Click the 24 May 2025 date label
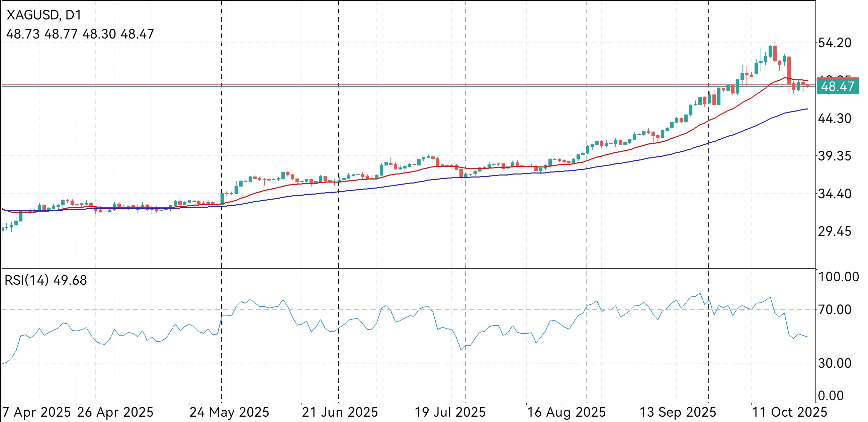The image size is (868, 422). point(229,412)
